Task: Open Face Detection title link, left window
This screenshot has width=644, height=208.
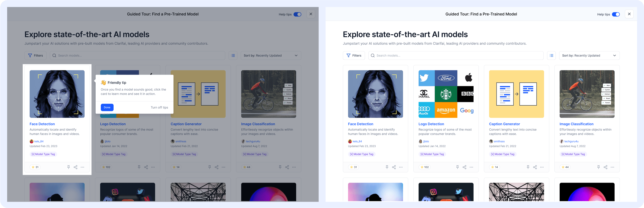Action: click(42, 124)
